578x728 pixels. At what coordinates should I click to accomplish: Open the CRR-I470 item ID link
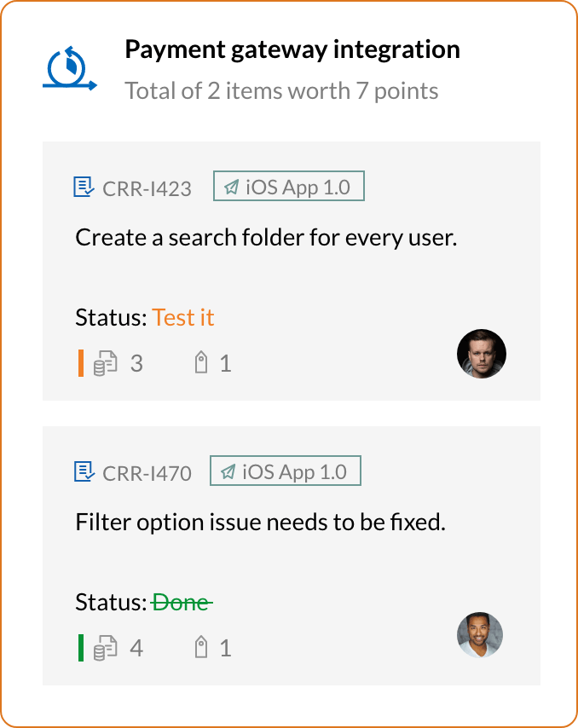(x=147, y=472)
